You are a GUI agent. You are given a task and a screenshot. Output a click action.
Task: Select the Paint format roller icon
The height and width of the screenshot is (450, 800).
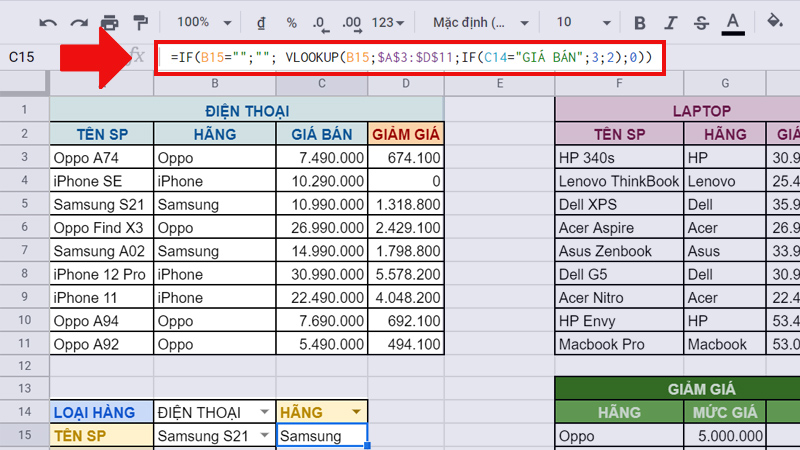[x=139, y=22]
